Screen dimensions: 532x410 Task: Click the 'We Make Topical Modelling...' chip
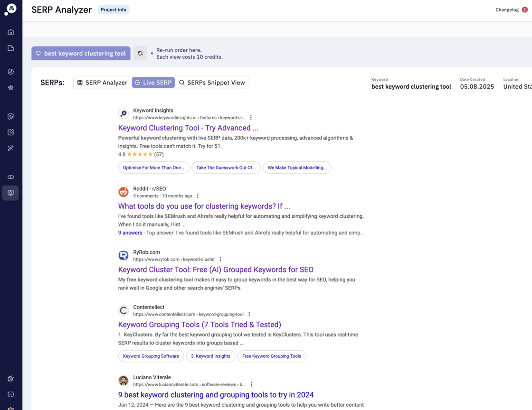297,168
